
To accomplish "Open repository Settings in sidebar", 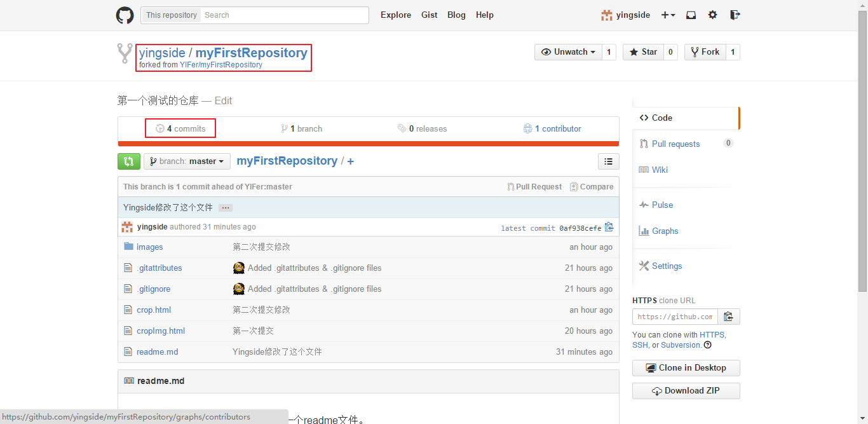I will pyautogui.click(x=661, y=266).
